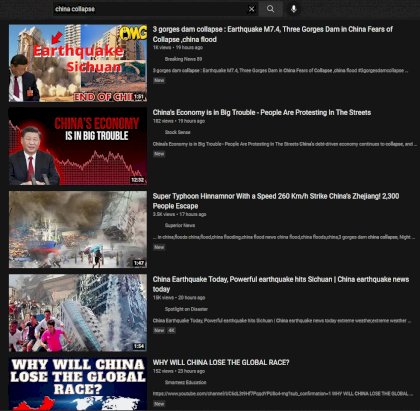Open the Earthquake Sichuan video thumbnail

coord(78,63)
